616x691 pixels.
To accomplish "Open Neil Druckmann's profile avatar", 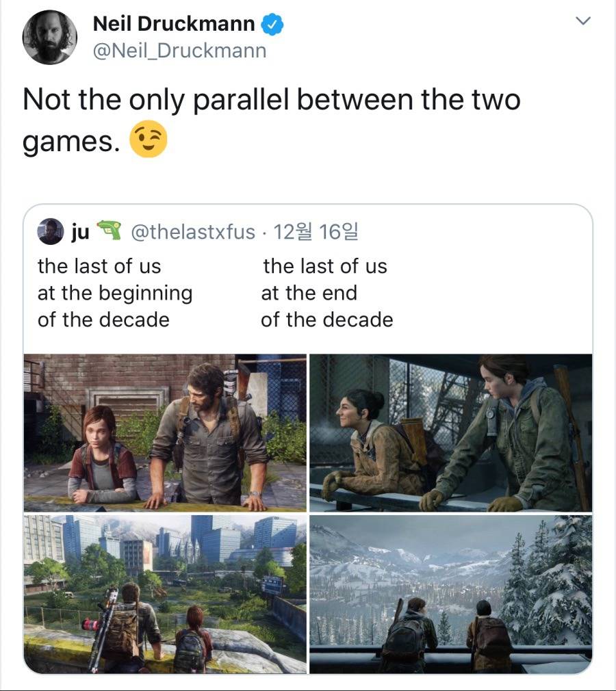I will tap(49, 37).
